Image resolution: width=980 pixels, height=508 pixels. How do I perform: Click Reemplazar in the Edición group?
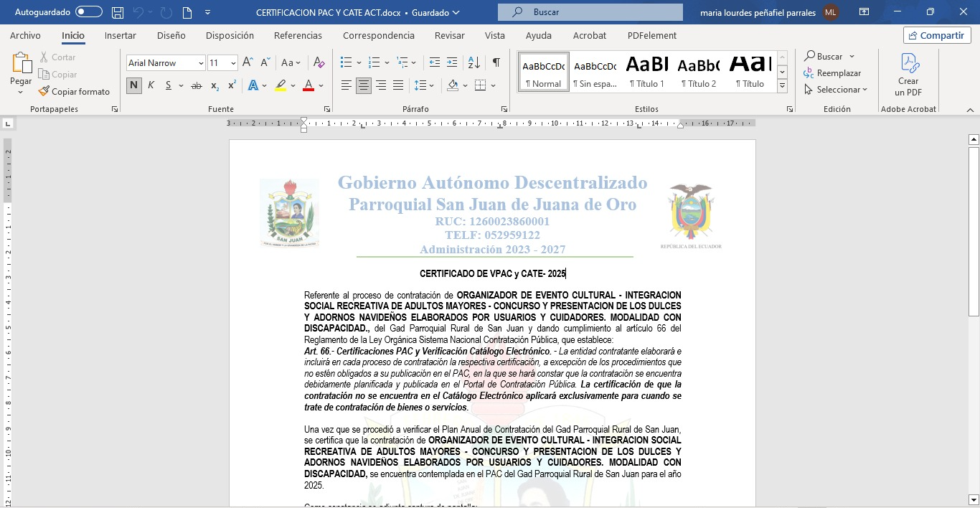pos(832,73)
